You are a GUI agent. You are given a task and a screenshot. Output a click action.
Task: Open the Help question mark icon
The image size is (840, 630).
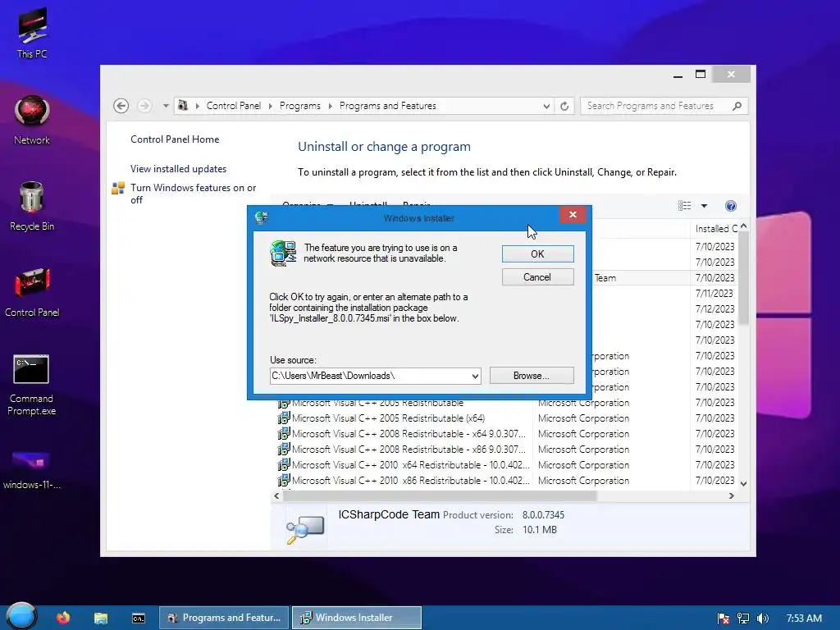731,206
